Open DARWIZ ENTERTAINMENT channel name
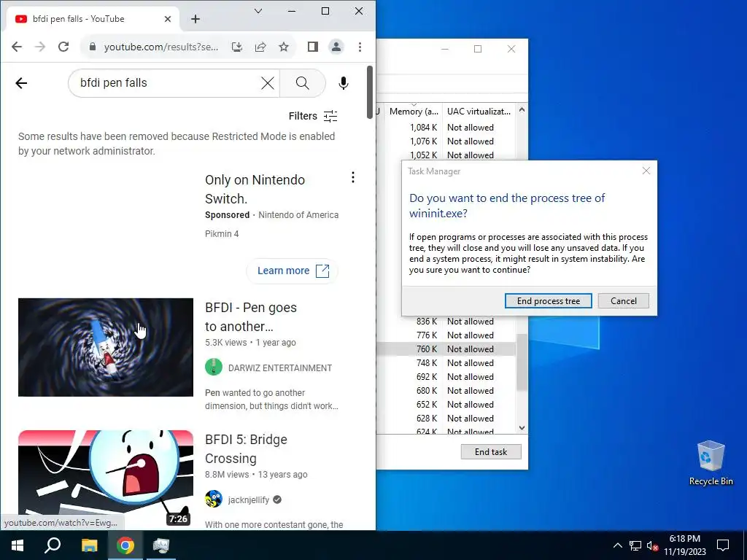This screenshot has width=747, height=560. tap(280, 368)
